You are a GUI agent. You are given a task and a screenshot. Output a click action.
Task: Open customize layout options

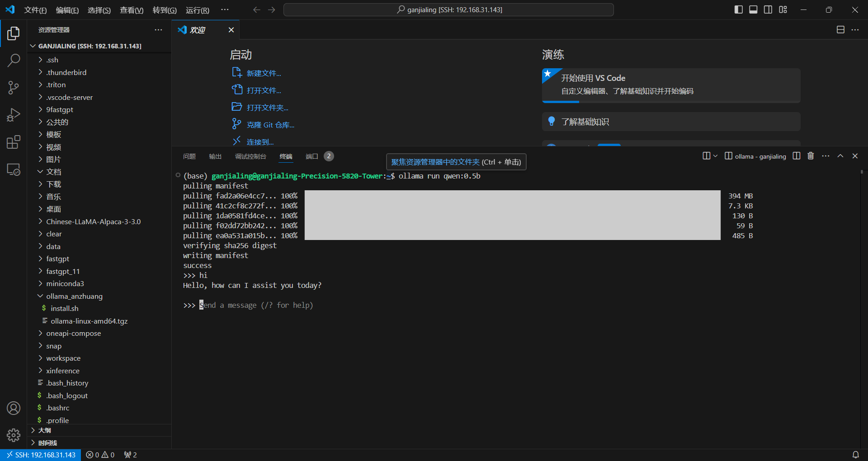pyautogui.click(x=783, y=9)
